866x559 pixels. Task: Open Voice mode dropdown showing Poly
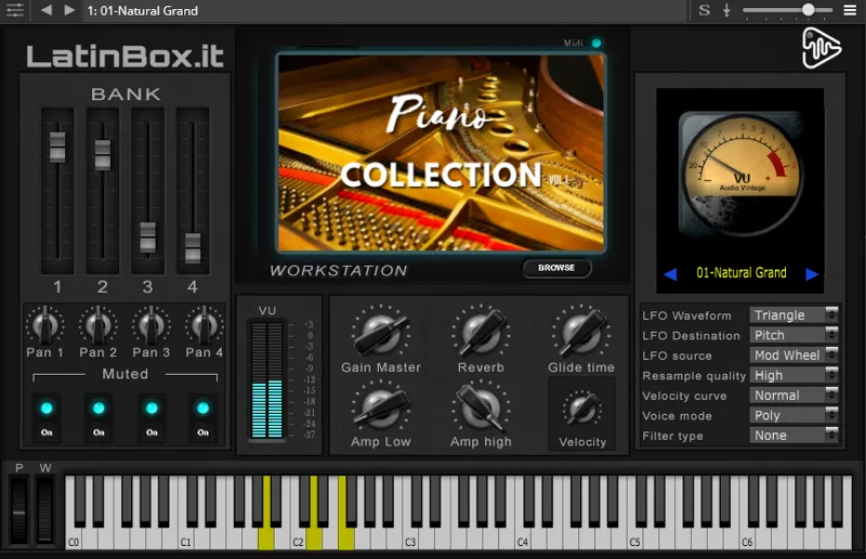794,415
